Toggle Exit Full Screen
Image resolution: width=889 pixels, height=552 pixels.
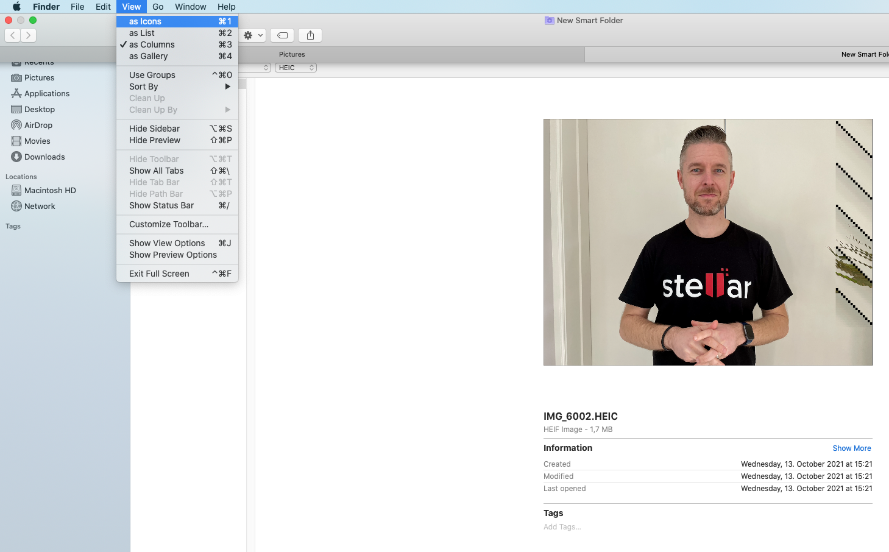(177, 274)
